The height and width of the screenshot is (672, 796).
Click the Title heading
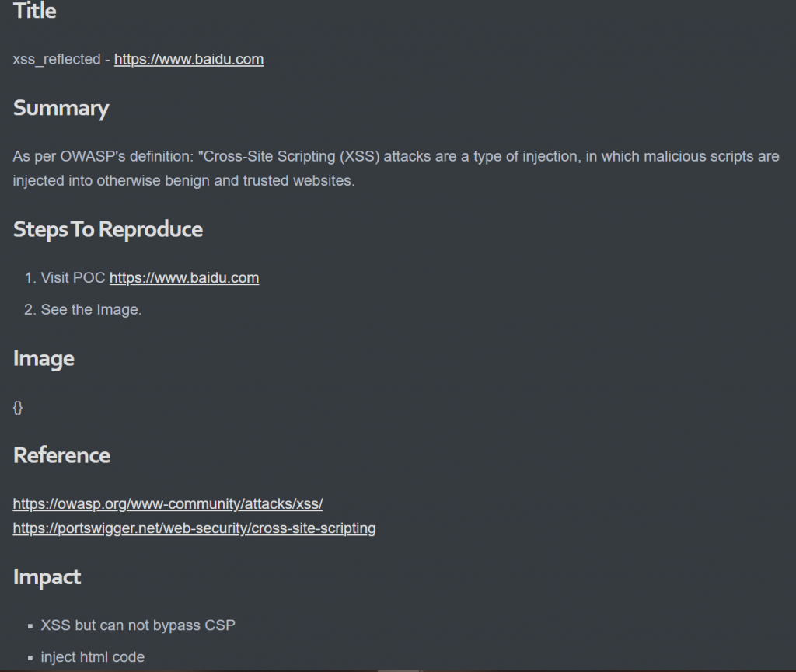tap(34, 12)
